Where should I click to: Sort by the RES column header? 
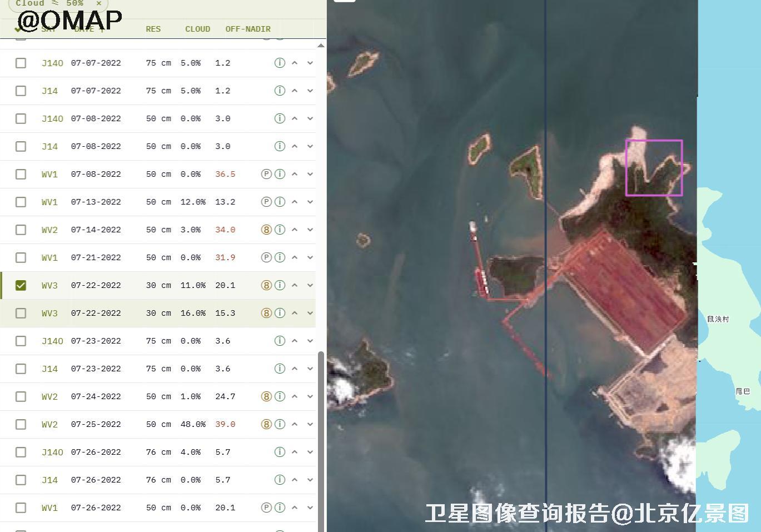[153, 29]
